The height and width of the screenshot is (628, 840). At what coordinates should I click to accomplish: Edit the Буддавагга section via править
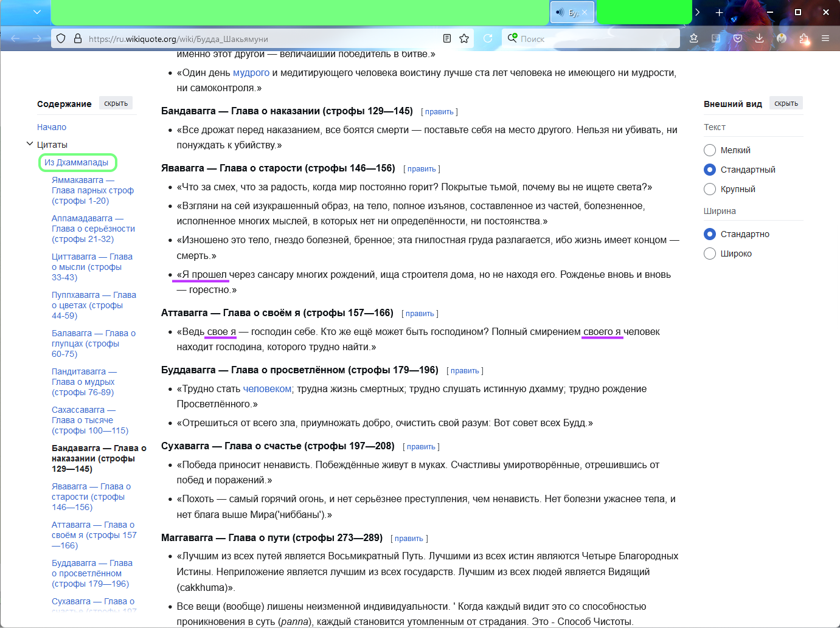point(465,371)
